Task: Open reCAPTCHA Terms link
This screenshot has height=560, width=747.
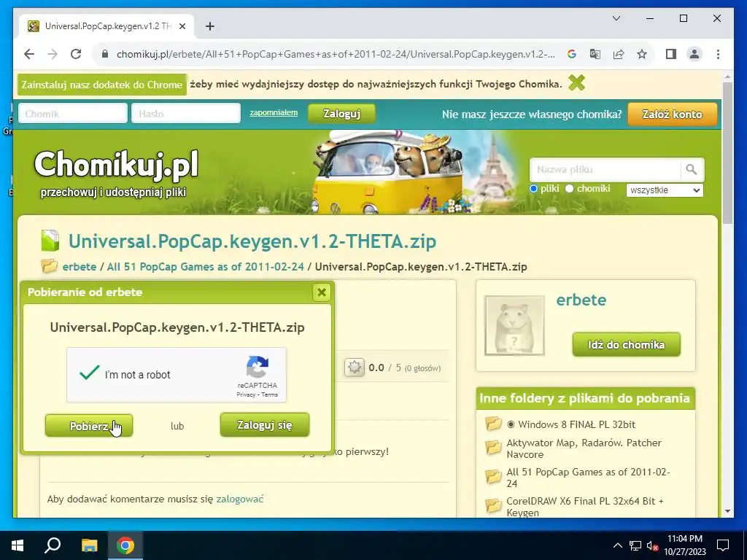Action: 269,394
